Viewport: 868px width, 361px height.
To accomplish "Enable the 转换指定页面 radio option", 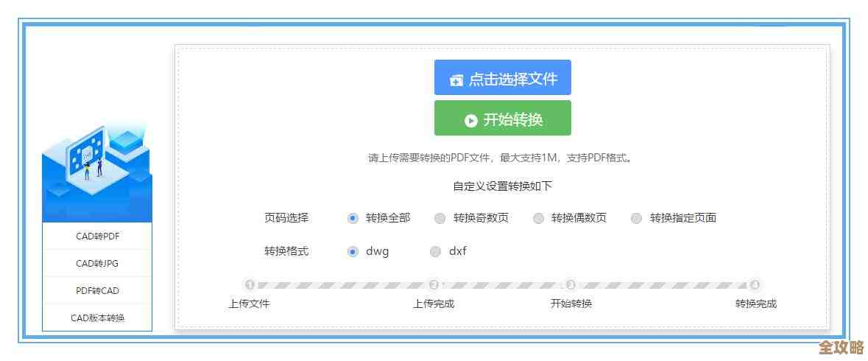I will [x=637, y=218].
